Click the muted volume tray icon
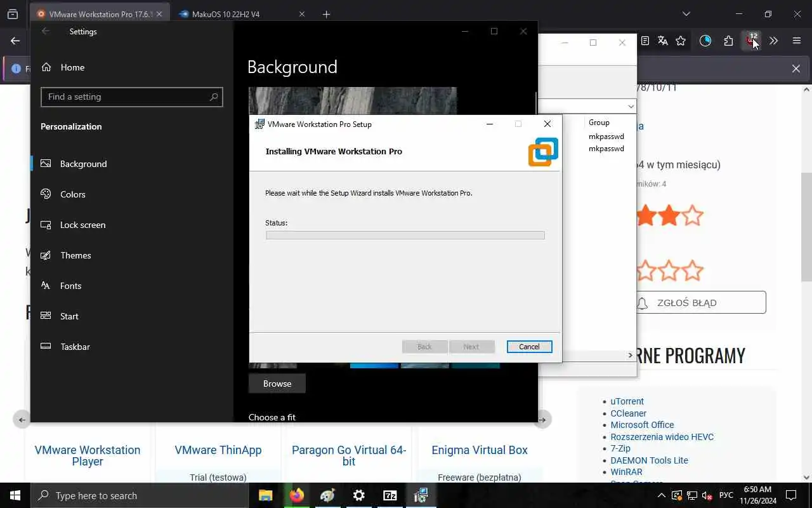This screenshot has width=812, height=508. [706, 495]
